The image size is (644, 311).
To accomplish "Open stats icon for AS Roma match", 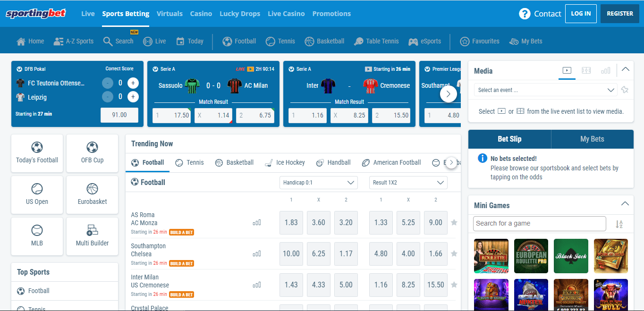I will (257, 223).
